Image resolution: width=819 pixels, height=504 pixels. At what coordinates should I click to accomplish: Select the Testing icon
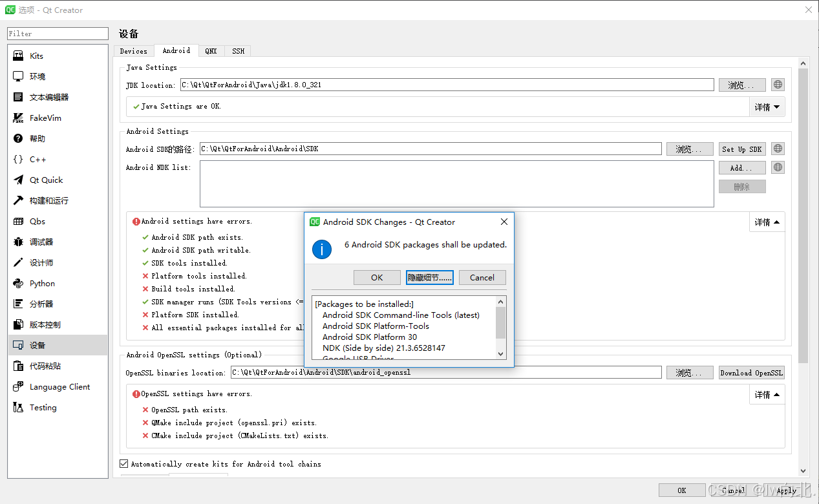click(18, 407)
